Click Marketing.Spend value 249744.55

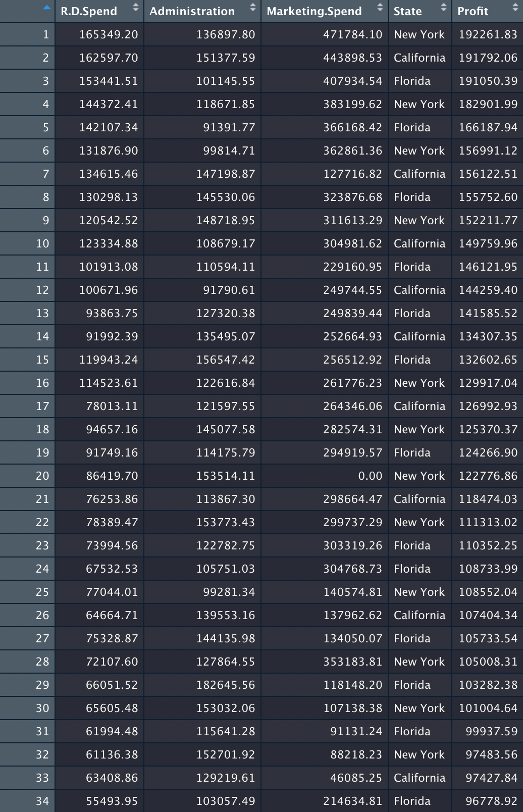pyautogui.click(x=353, y=290)
